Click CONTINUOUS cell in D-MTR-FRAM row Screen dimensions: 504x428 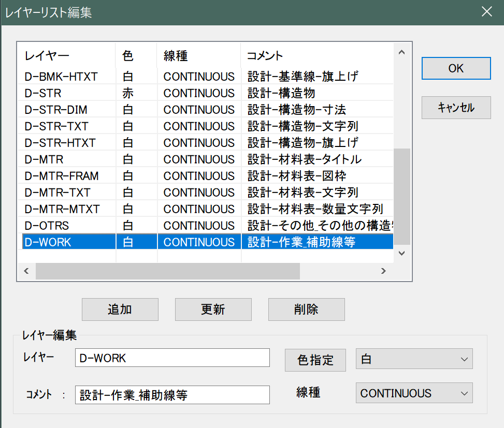coord(199,176)
